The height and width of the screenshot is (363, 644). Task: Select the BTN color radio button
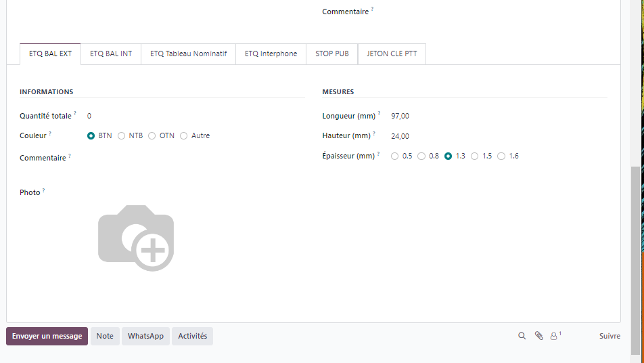[91, 136]
